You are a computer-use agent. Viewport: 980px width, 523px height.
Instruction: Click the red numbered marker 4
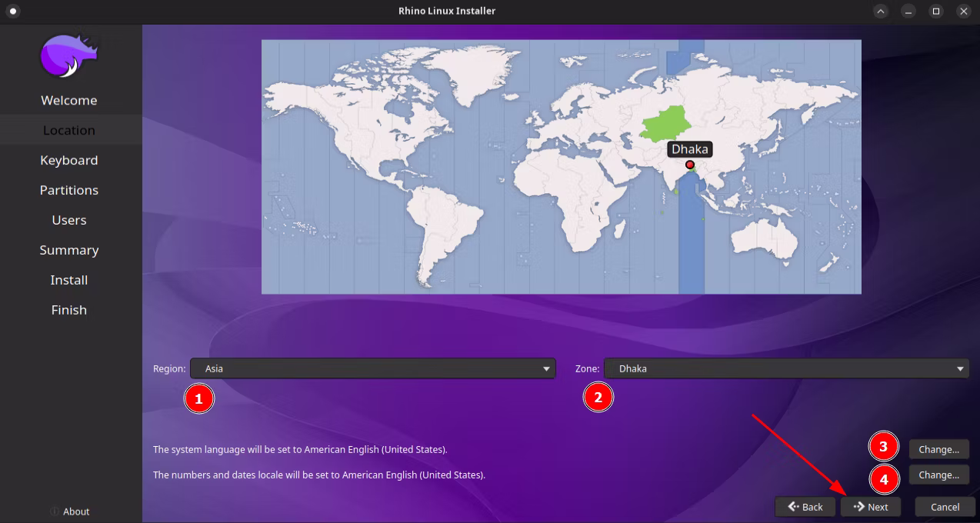click(x=884, y=481)
